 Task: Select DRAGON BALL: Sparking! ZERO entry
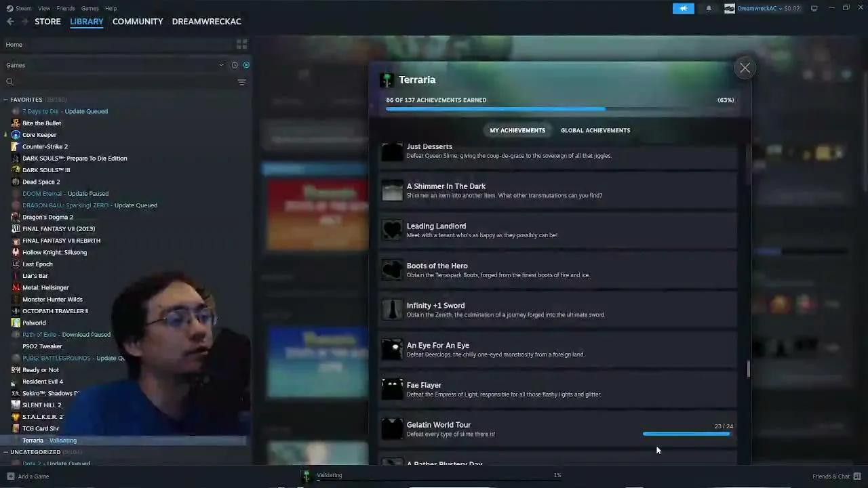click(90, 205)
